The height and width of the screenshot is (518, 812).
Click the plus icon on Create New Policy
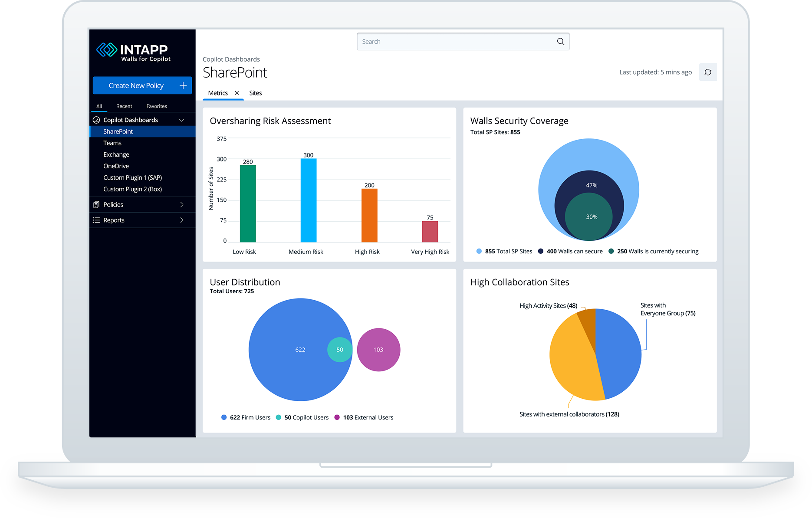(x=183, y=85)
